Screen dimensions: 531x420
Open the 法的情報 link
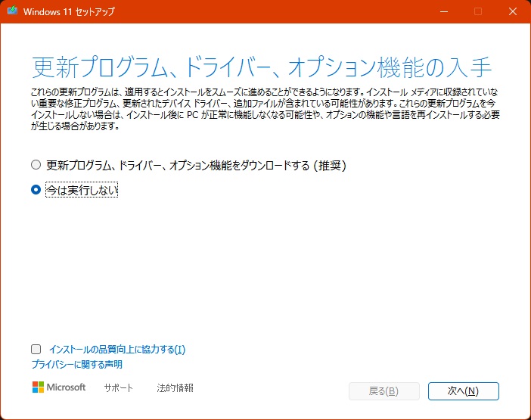175,388
